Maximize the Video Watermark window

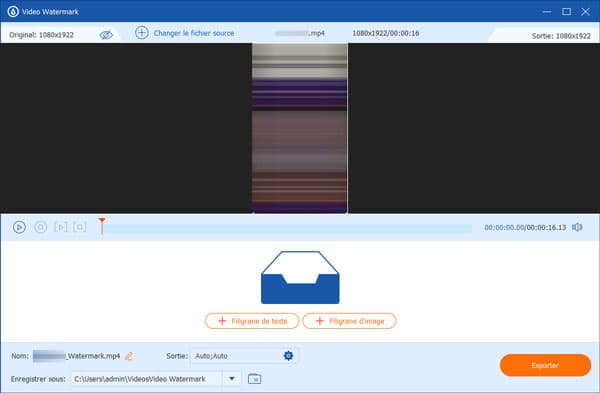[x=566, y=11]
